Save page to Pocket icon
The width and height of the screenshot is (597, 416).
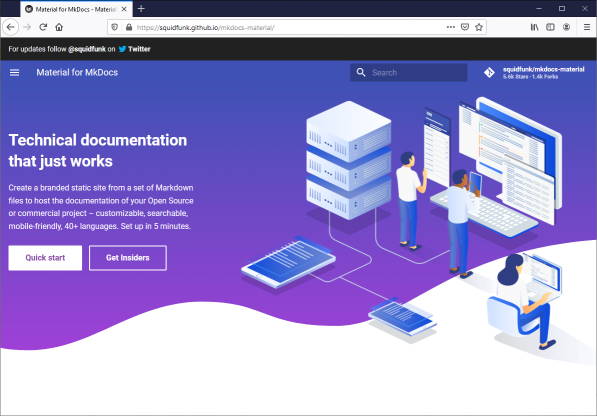tap(465, 27)
